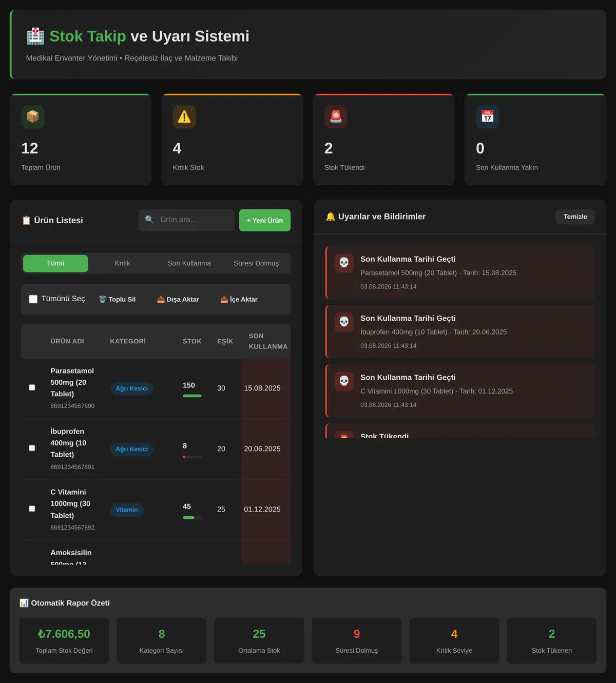Click the clipboard icon beside Ürün Listesi
The image size is (616, 683).
26,221
